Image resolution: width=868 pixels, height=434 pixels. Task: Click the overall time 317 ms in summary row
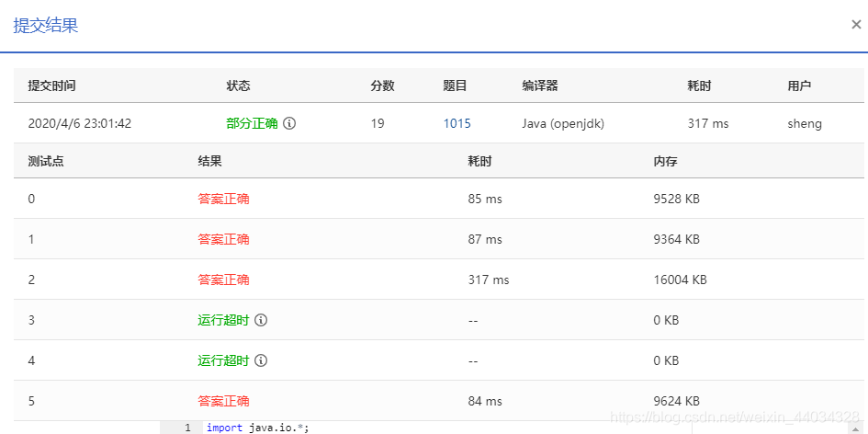pyautogui.click(x=708, y=123)
